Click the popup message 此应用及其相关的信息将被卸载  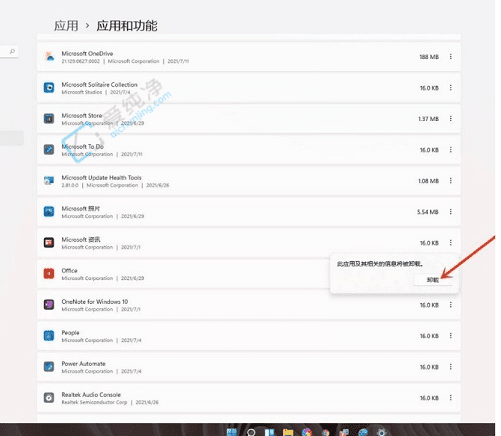[380, 264]
